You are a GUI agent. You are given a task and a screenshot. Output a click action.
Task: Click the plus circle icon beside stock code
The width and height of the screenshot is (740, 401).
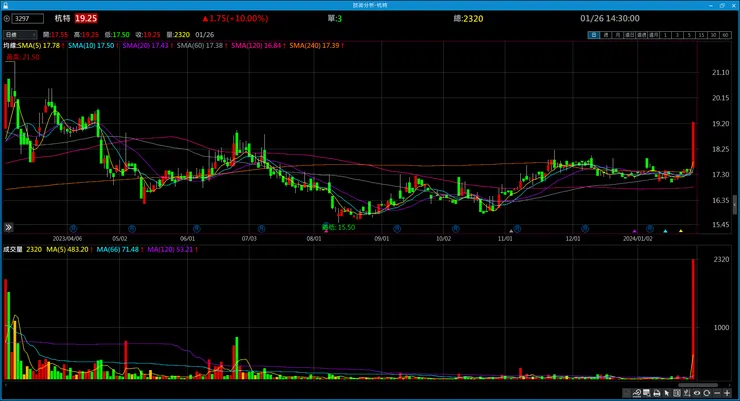point(7,19)
